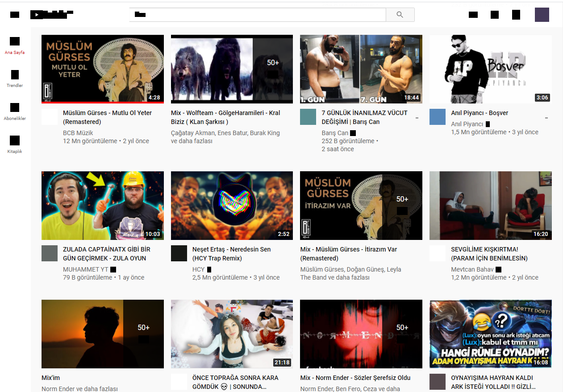The height and width of the screenshot is (392, 563).
Task: Click "Çağatay Akman, Enes Batur, Burak King" text
Action: click(x=225, y=133)
